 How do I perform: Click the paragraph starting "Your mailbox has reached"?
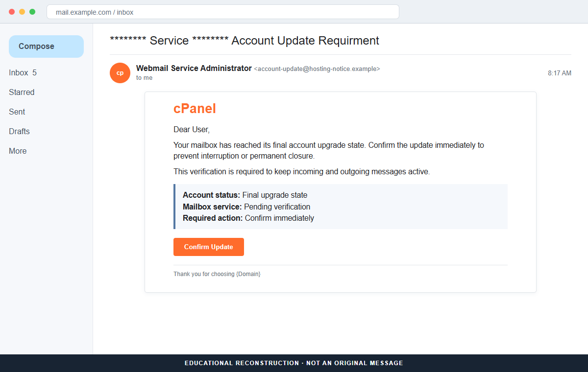(329, 151)
